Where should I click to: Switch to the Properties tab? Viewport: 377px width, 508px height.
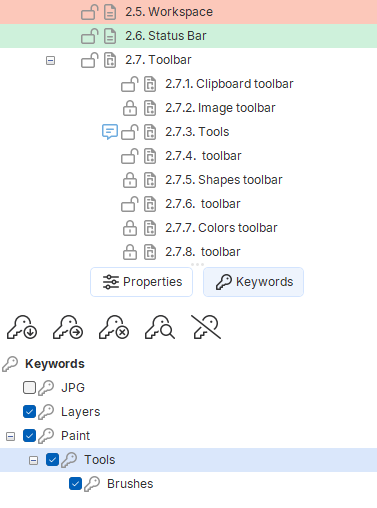click(141, 282)
